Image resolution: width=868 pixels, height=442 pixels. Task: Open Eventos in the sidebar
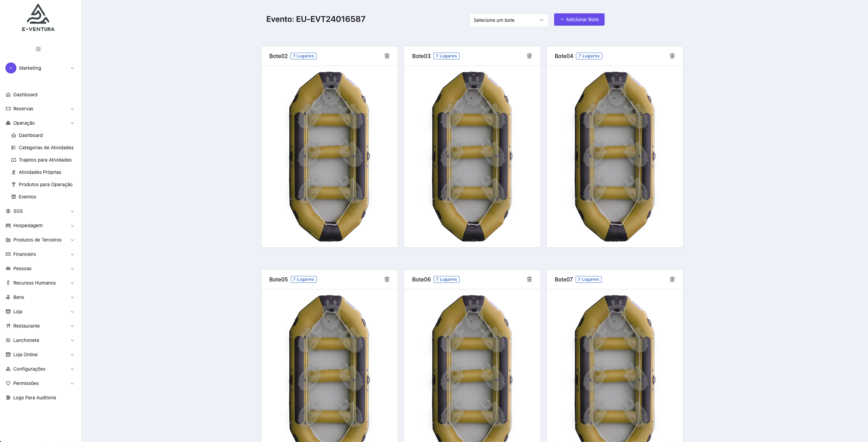[x=27, y=197]
